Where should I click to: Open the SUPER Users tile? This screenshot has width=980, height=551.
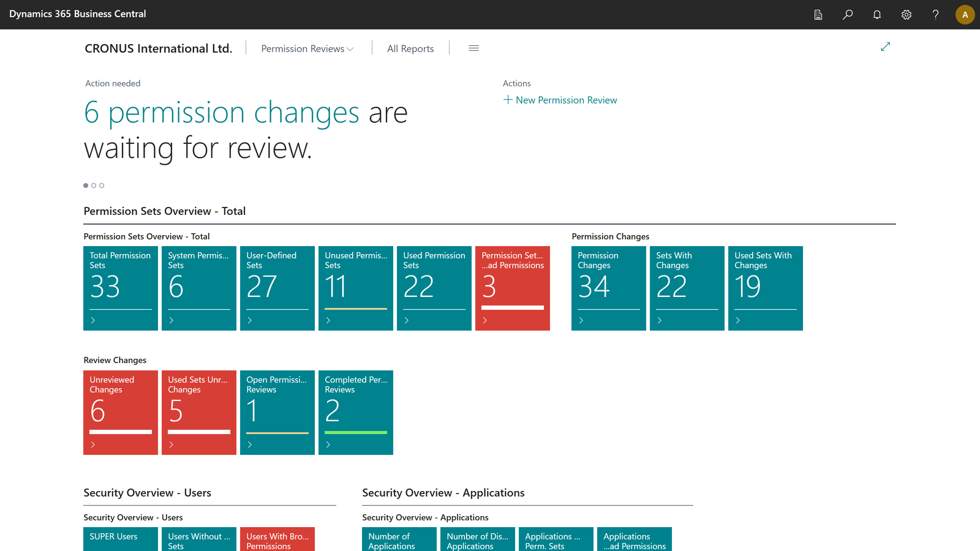[121, 539]
